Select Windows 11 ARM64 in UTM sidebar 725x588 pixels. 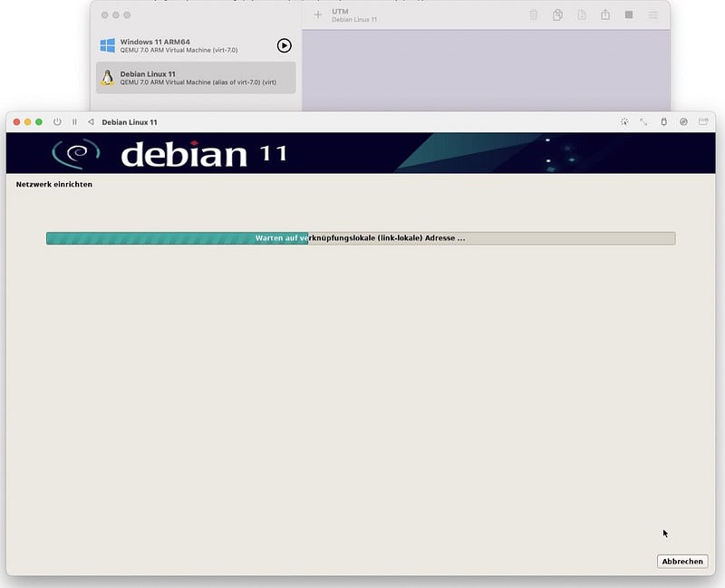[x=196, y=45]
